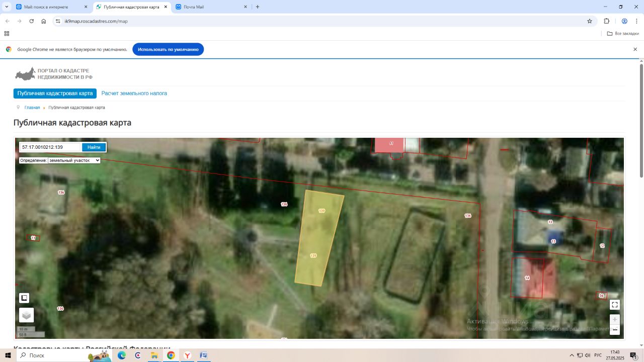This screenshot has height=362, width=644.
Task: Select the highlighted yellow parcel 139
Action: pyautogui.click(x=319, y=237)
